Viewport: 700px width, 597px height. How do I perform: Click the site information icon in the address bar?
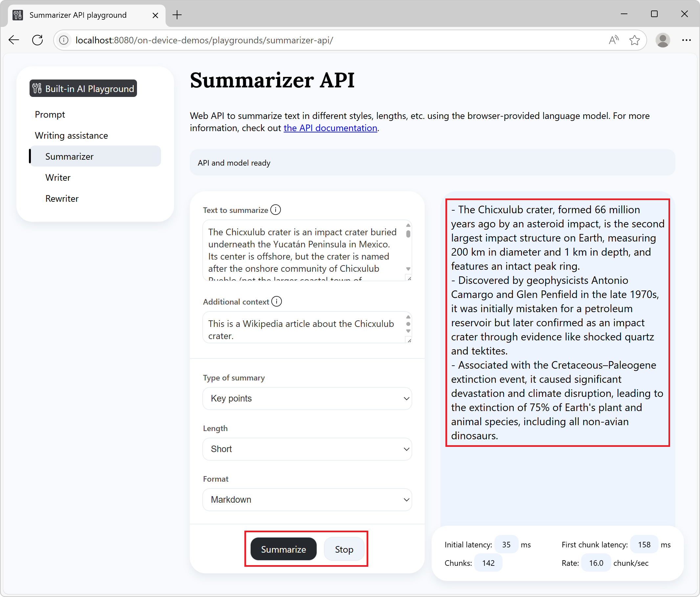64,40
